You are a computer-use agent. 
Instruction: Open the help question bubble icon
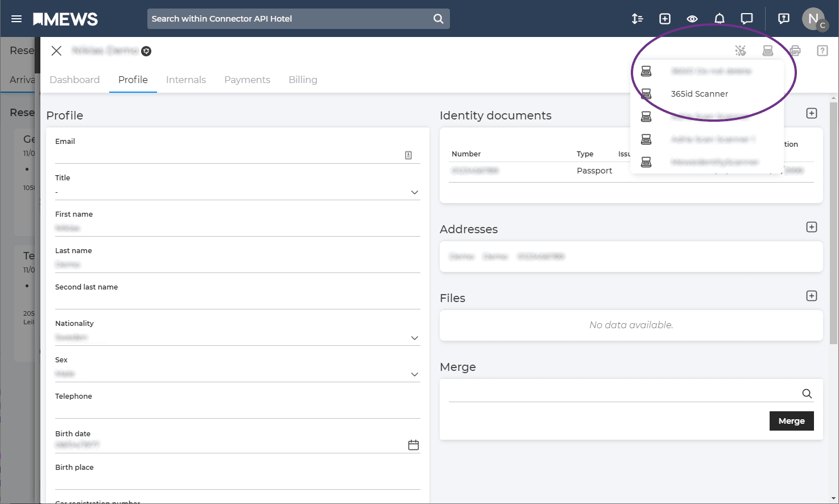click(783, 19)
